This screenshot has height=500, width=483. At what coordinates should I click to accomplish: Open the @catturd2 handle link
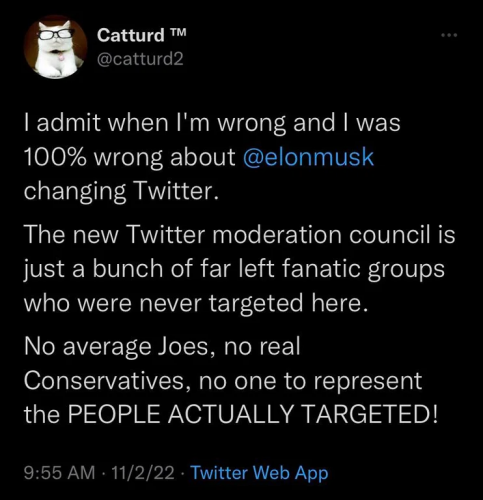(x=140, y=59)
